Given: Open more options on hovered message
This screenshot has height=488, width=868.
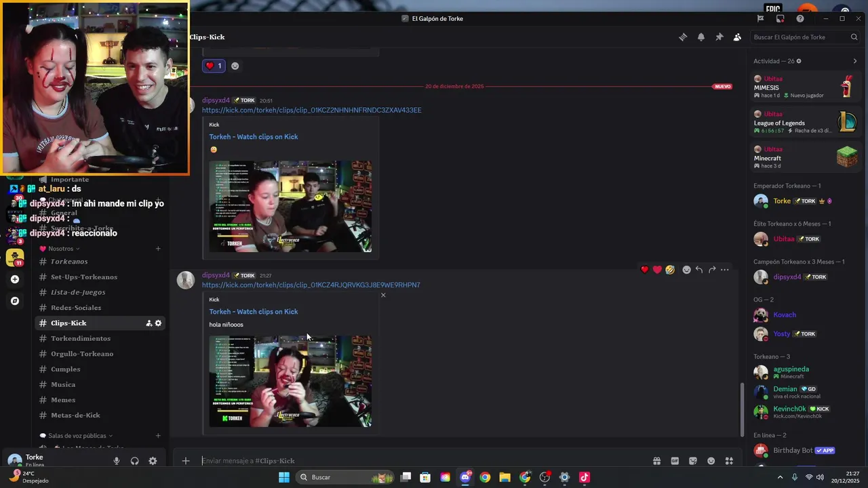Looking at the screenshot, I should tap(725, 270).
